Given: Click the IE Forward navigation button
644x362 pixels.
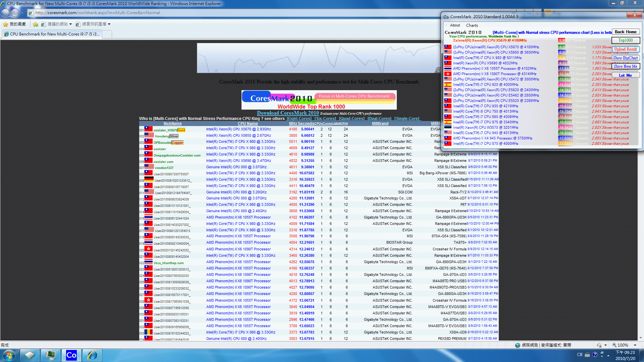Looking at the screenshot, I should pos(15,13).
